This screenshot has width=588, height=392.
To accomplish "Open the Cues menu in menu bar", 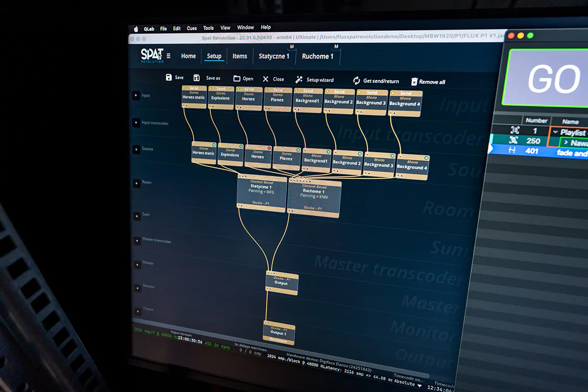I will [192, 28].
